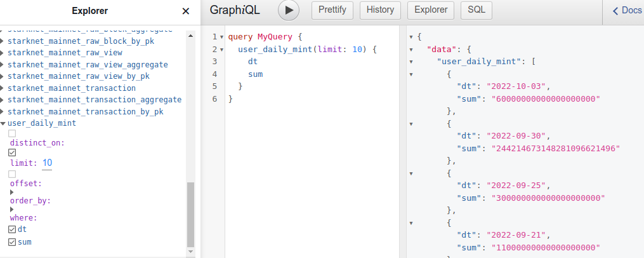Fold query MyQuery at line 1
The width and height of the screenshot is (644, 258).
click(222, 37)
